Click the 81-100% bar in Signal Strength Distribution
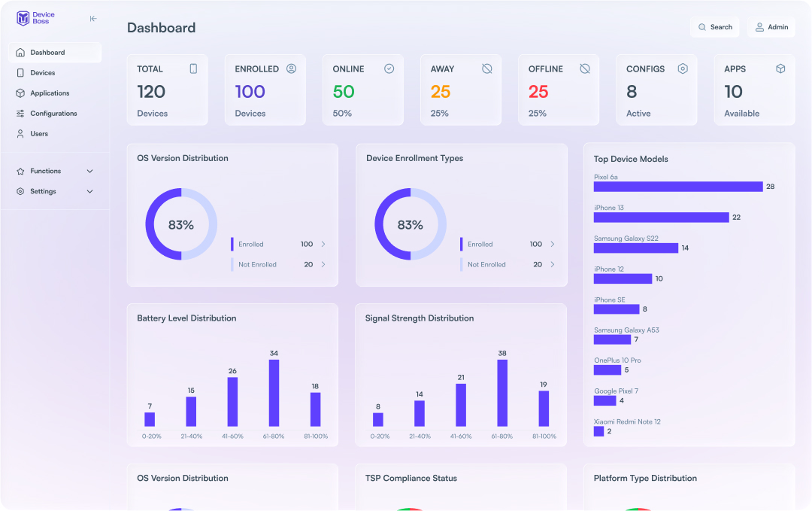This screenshot has width=812, height=511. 544,409
